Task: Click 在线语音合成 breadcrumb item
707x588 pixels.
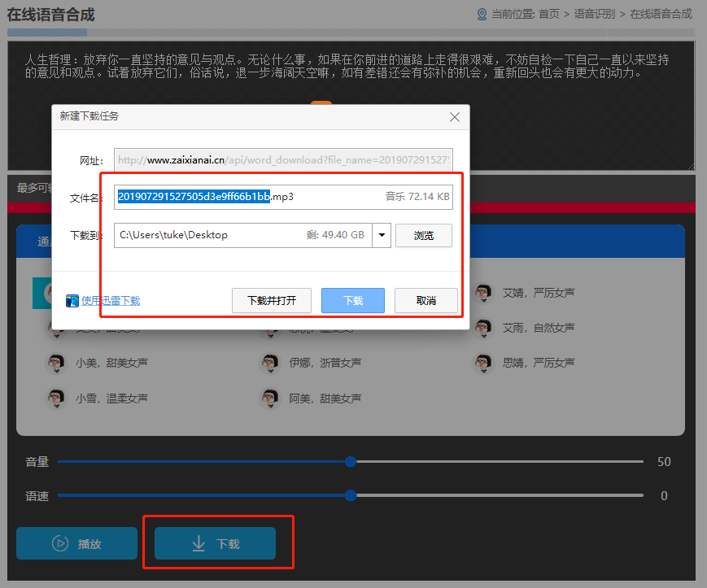Action: point(661,15)
